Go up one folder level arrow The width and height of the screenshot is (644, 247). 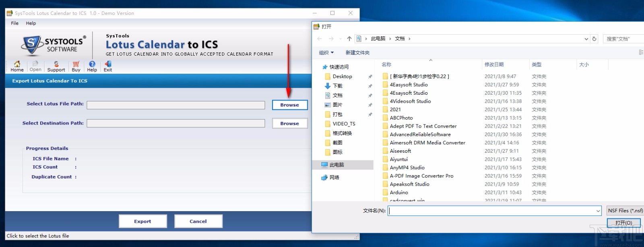click(x=349, y=39)
